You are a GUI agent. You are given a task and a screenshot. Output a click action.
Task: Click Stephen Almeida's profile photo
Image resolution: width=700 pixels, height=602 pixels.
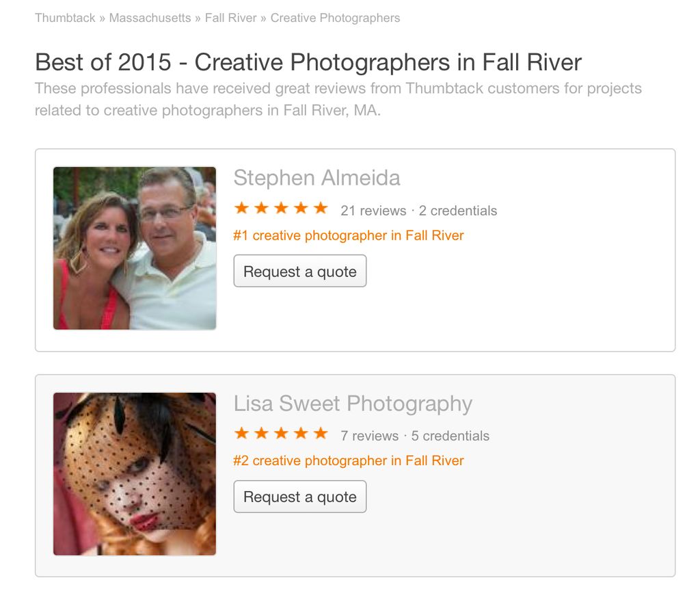pos(134,248)
